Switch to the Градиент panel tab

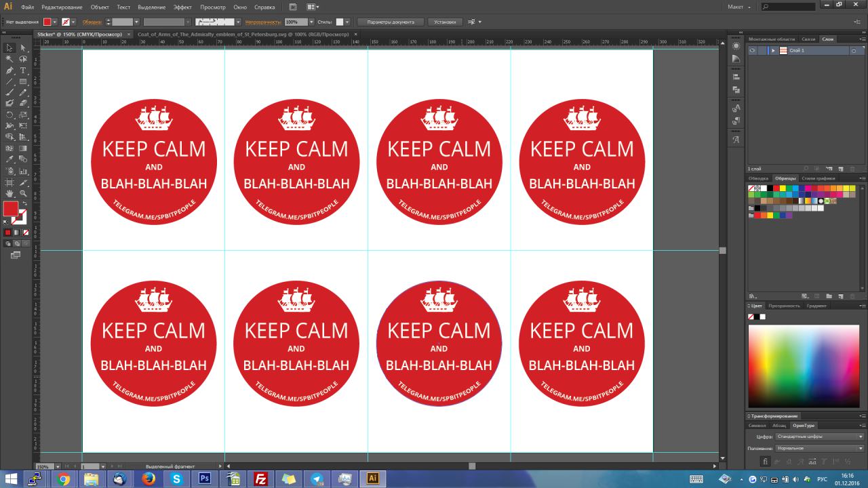pyautogui.click(x=816, y=306)
